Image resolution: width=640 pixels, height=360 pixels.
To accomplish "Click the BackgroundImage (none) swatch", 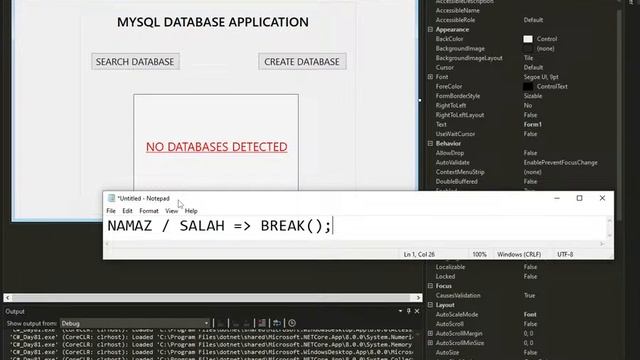I will click(x=528, y=49).
